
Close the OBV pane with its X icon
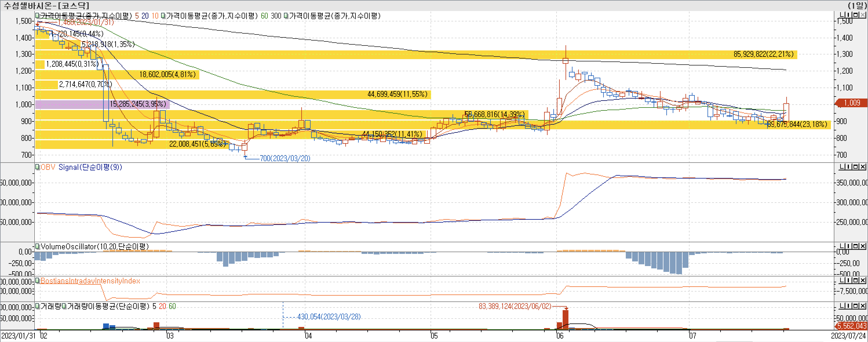pos(862,167)
